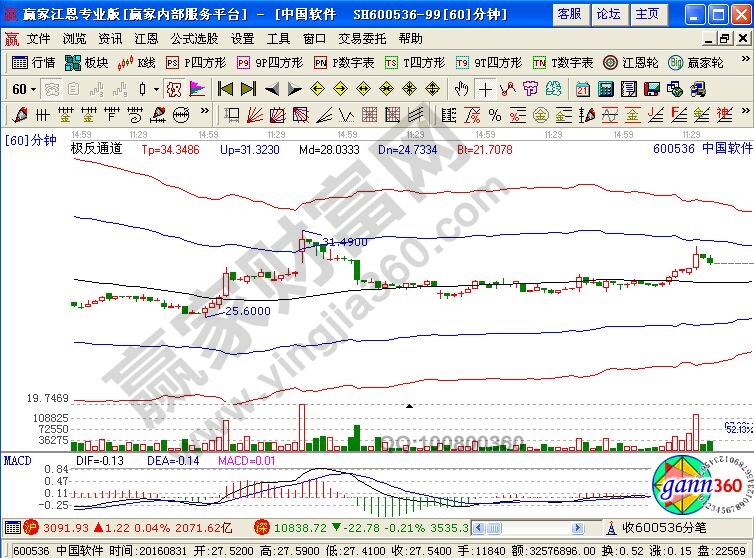Click the 论坛 forum button
This screenshot has height=558, width=754.
pos(608,13)
